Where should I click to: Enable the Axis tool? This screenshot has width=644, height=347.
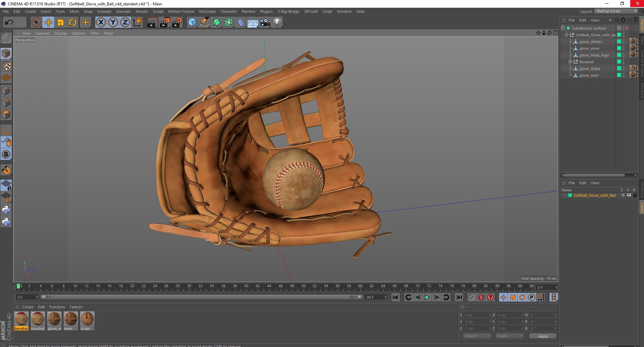[x=6, y=130]
